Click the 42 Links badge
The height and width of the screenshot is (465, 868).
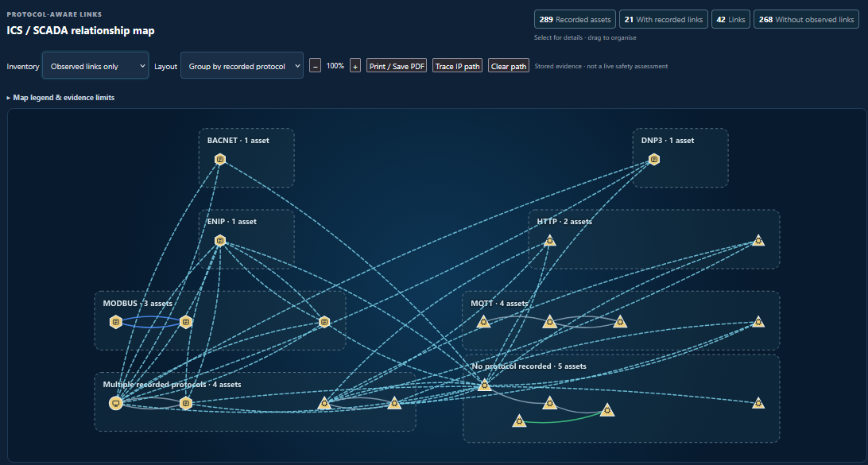pos(730,19)
